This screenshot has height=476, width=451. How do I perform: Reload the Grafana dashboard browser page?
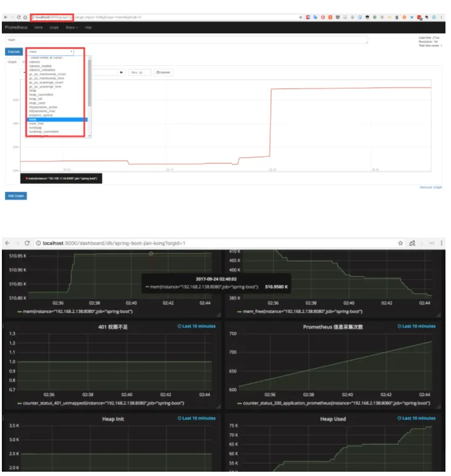(27, 243)
